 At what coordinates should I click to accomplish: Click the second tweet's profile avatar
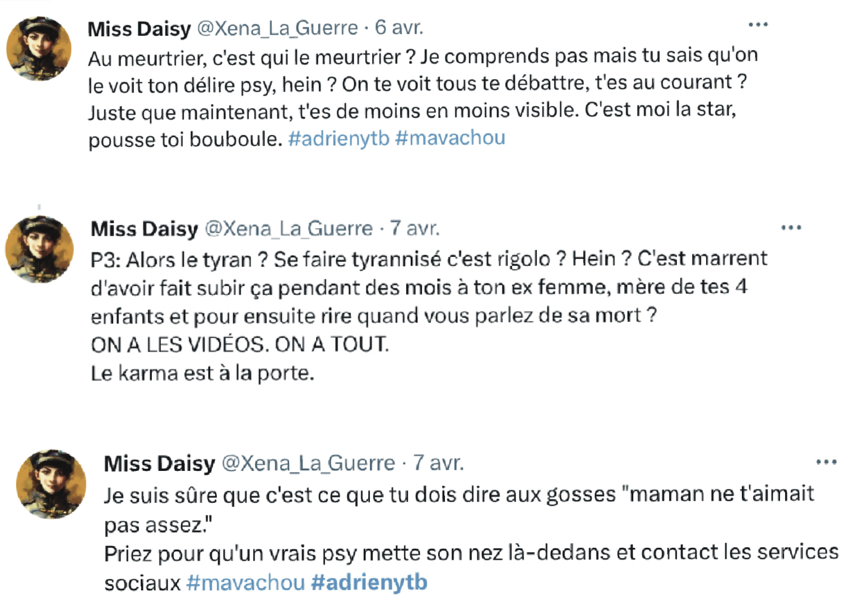click(39, 249)
